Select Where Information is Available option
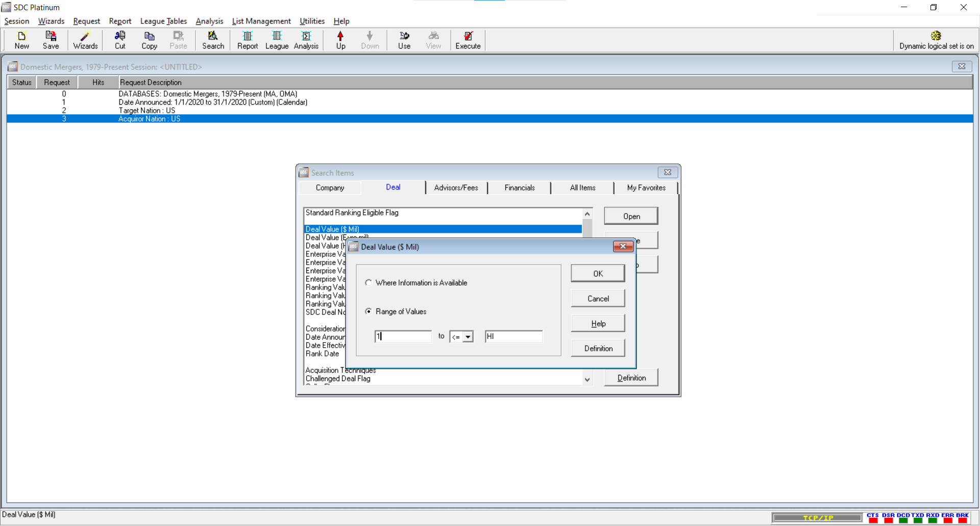 click(x=369, y=283)
